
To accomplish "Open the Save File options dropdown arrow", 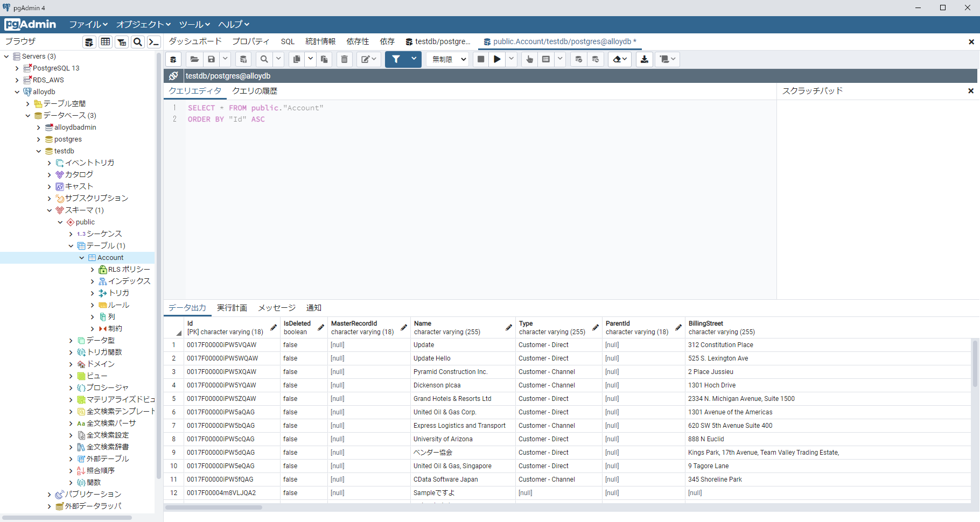I will tap(226, 59).
